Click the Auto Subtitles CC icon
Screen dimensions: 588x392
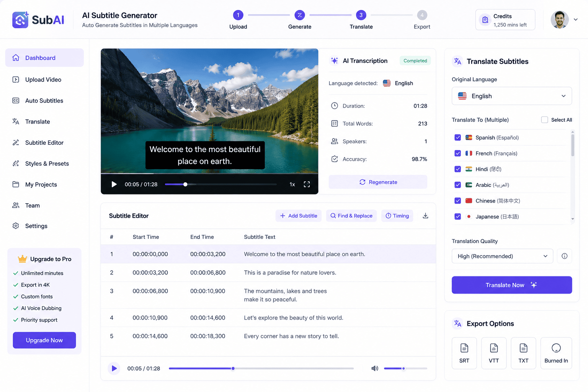point(16,101)
